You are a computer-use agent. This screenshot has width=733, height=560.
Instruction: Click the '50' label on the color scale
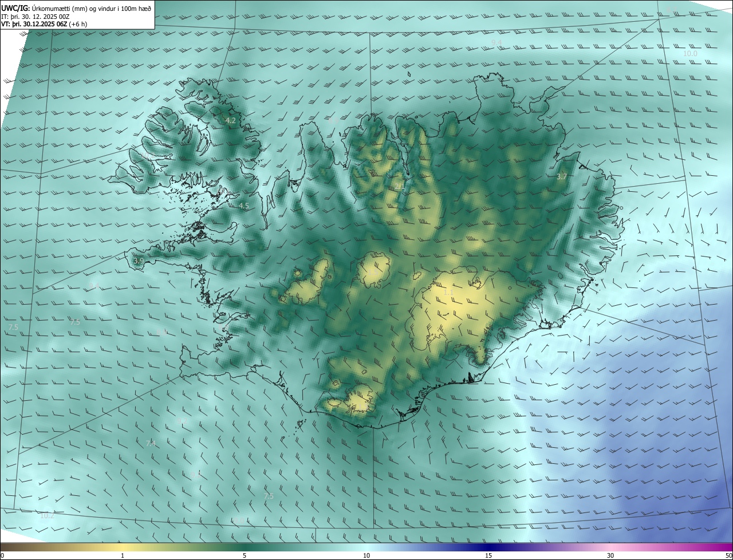click(x=728, y=555)
